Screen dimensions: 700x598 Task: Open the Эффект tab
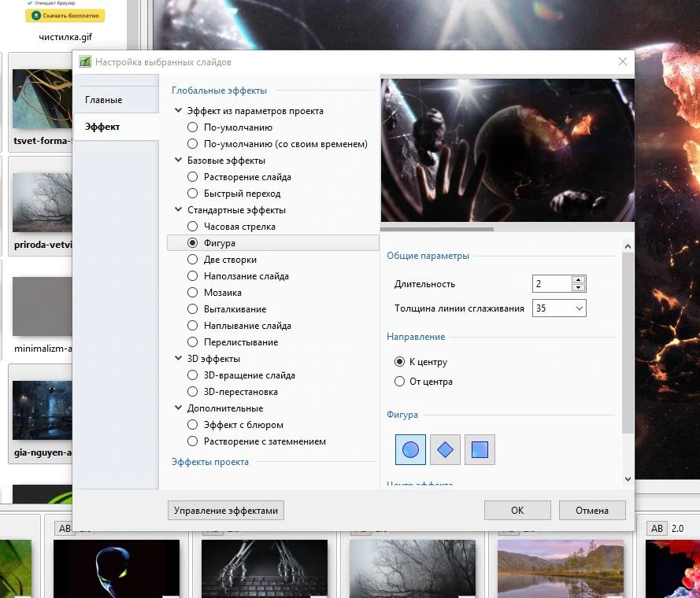(115, 127)
